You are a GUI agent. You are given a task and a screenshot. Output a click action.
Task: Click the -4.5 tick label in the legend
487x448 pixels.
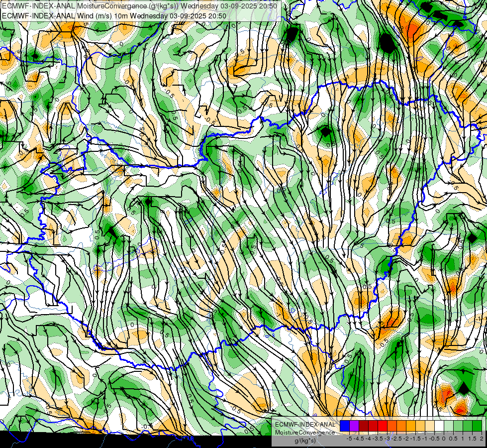pyautogui.click(x=359, y=439)
